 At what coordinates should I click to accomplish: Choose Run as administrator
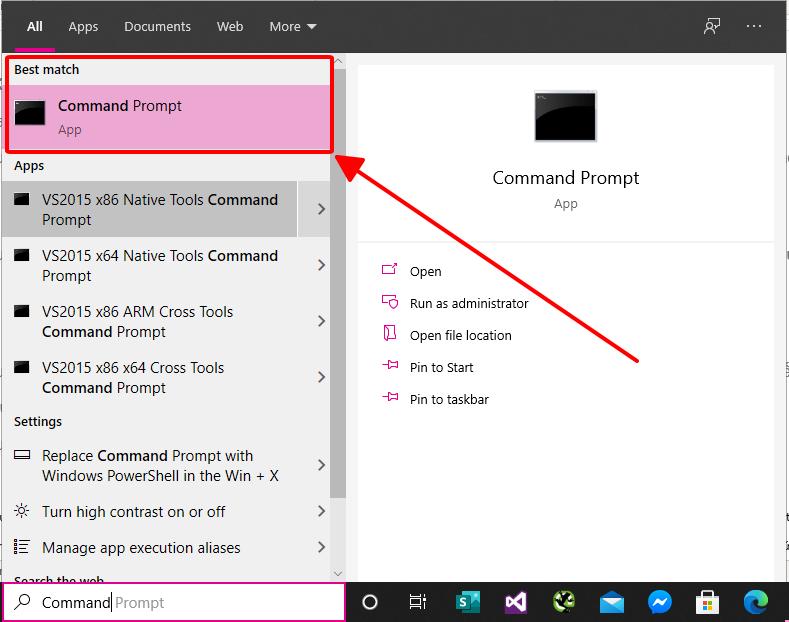pos(469,303)
